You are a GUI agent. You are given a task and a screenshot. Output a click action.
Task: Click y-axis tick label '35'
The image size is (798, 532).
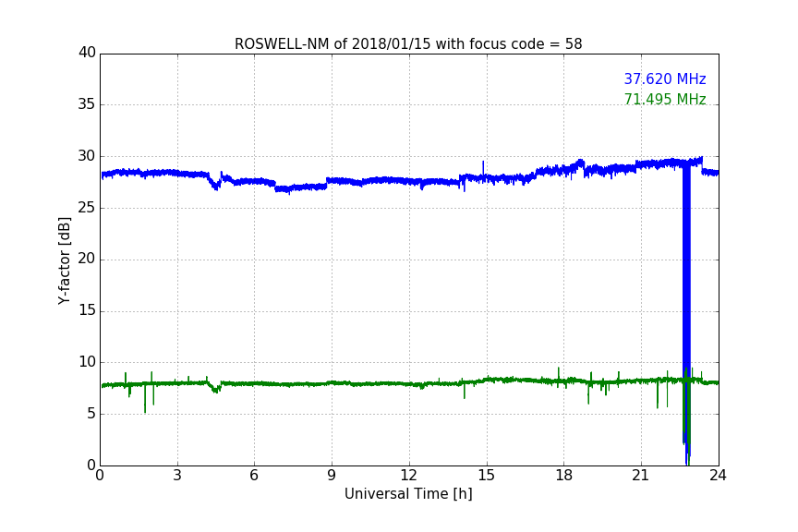click(87, 104)
